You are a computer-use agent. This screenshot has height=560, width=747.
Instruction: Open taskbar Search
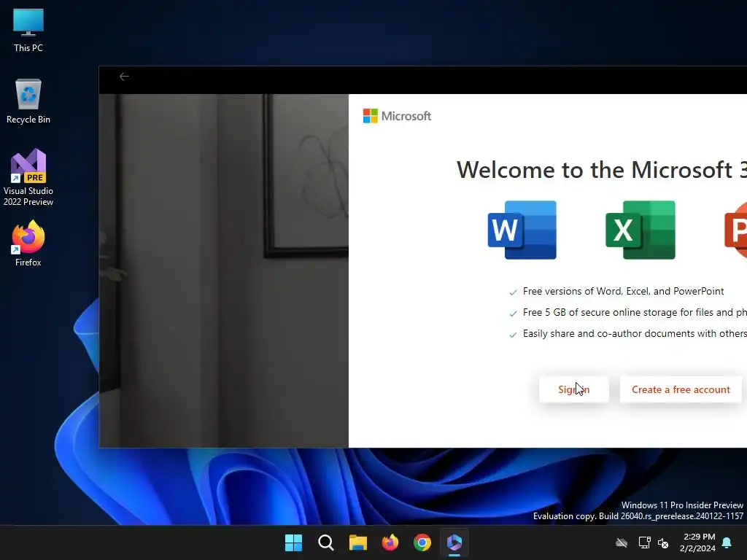326,542
